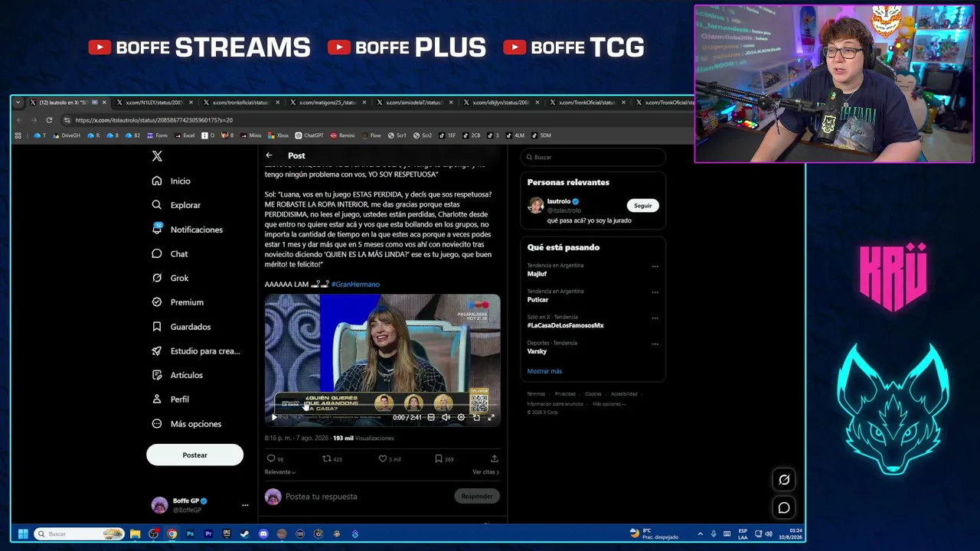
Task: Mute the video volume
Action: tap(446, 418)
